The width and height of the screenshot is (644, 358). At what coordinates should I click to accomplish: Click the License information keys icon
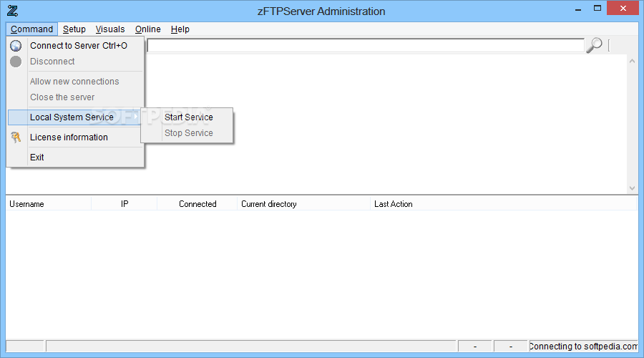coord(16,137)
